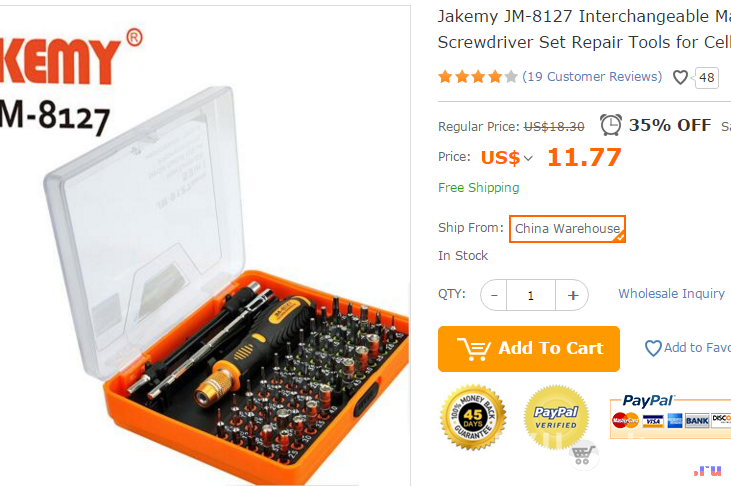Viewport: 731px width, 486px height.
Task: Click the alarm clock icon beside 35% OFF
Action: pyautogui.click(x=611, y=125)
